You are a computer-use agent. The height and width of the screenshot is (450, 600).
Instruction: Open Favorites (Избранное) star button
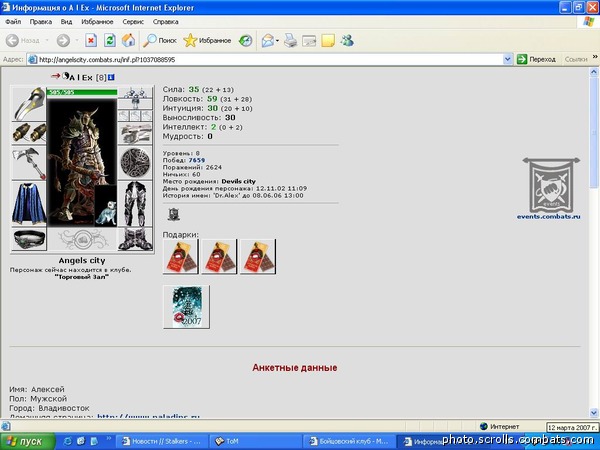[x=207, y=40]
